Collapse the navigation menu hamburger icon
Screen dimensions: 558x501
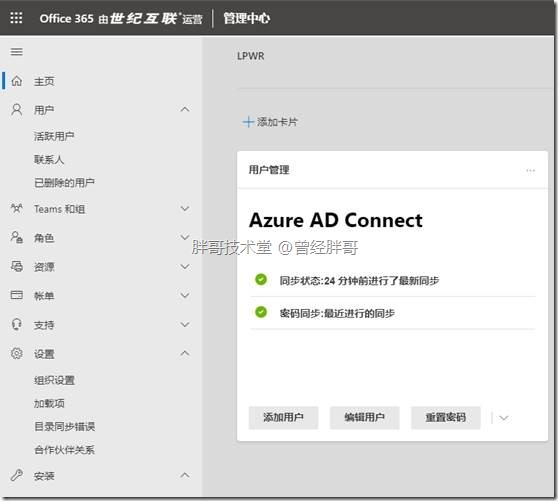[x=17, y=52]
